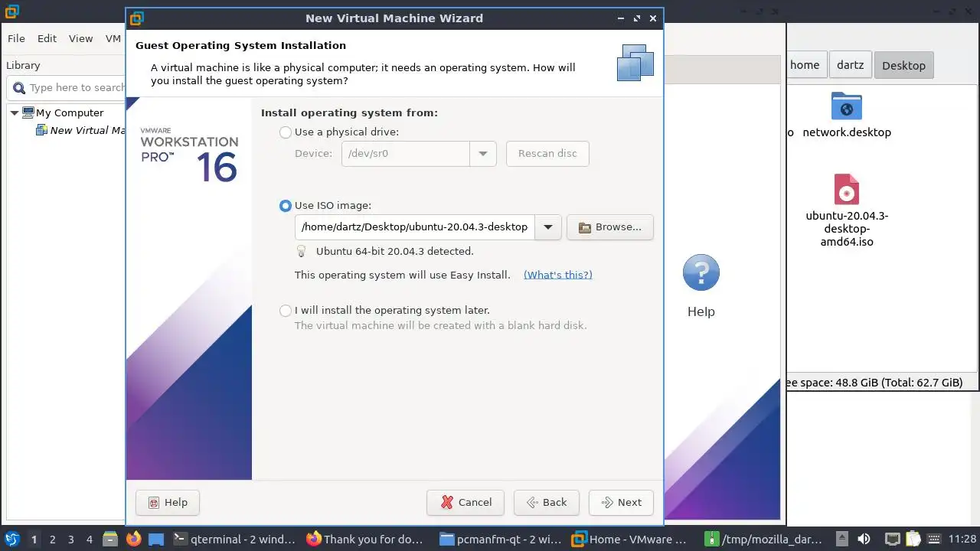Click the show desktop icon in taskbar
The width and height of the screenshot is (980, 551).
coord(156,539)
